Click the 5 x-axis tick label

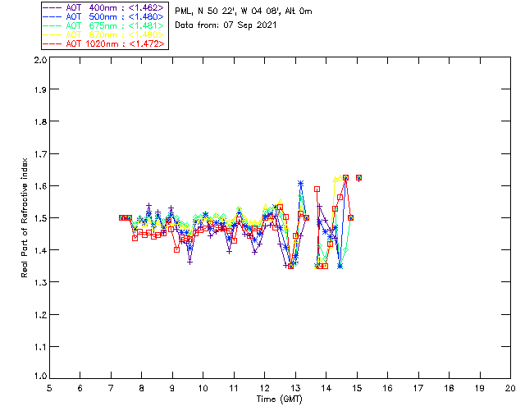[49, 388]
